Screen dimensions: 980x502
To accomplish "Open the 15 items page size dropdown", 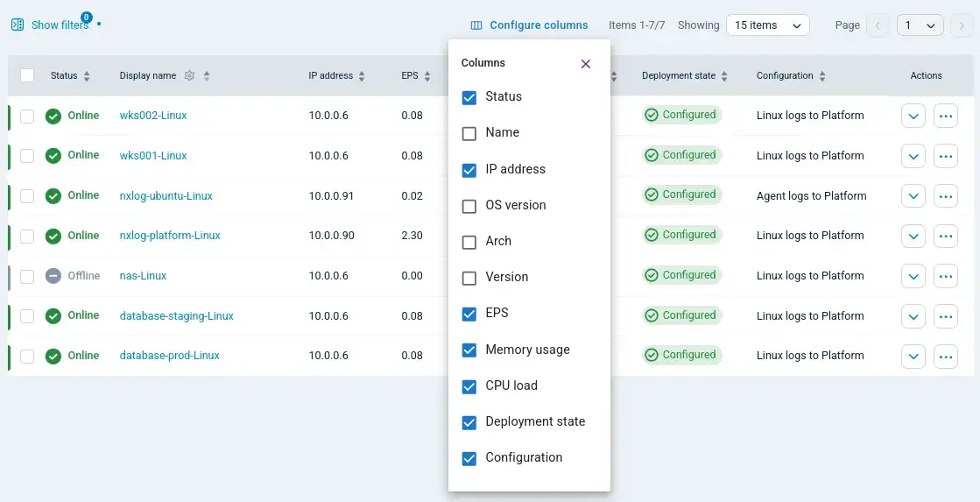I will coord(767,25).
